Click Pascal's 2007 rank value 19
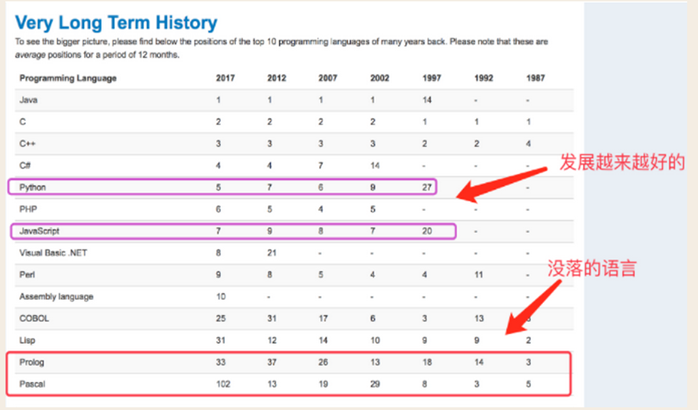698x410 pixels. [323, 384]
